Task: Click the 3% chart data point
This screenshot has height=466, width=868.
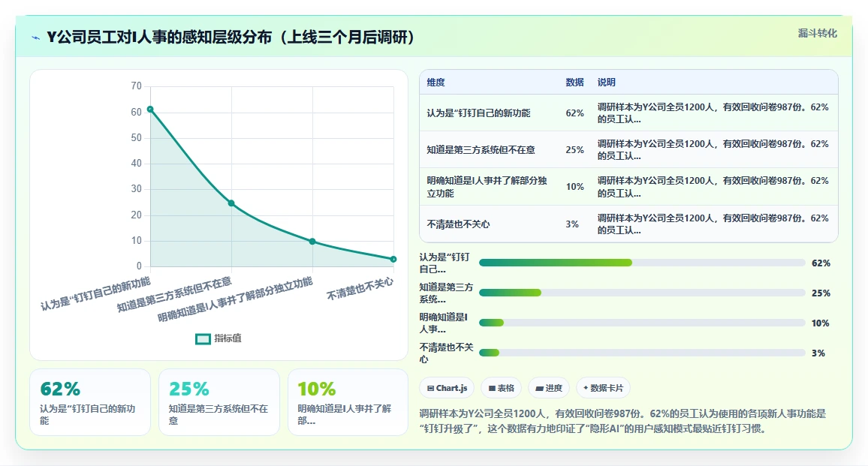Action: click(393, 259)
